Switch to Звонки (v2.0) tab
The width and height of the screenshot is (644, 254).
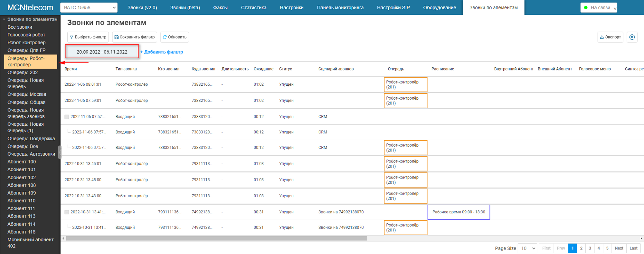pyautogui.click(x=142, y=7)
